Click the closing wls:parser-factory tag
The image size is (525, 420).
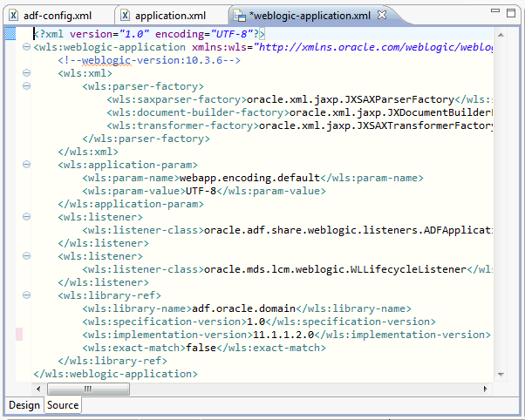[147, 139]
